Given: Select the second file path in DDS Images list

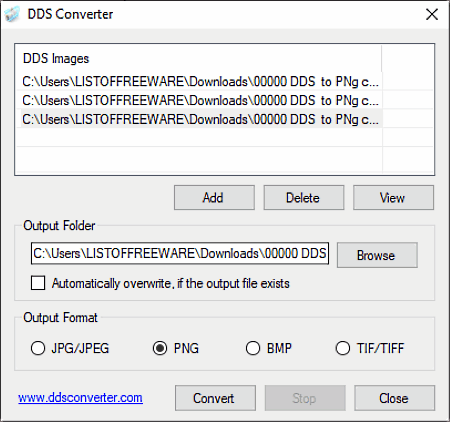Looking at the screenshot, I should [202, 100].
